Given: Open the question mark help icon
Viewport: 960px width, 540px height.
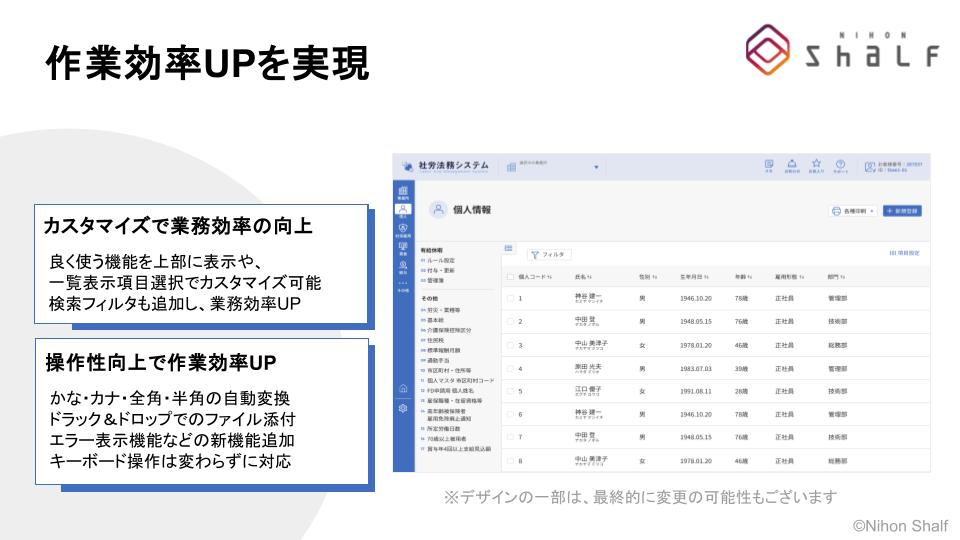Looking at the screenshot, I should coord(841,164).
